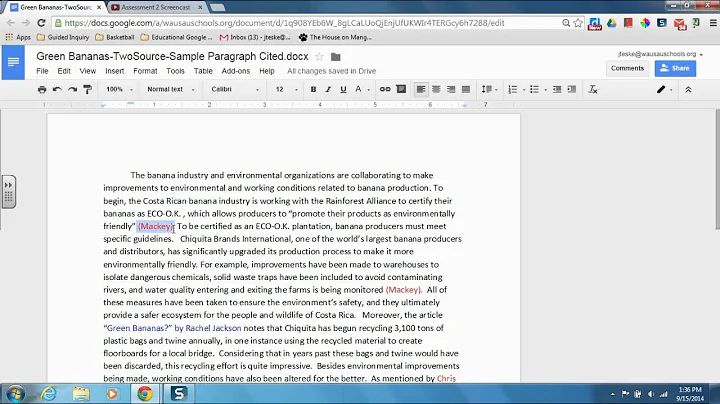Open the Calibri font dropdown

pyautogui.click(x=235, y=90)
